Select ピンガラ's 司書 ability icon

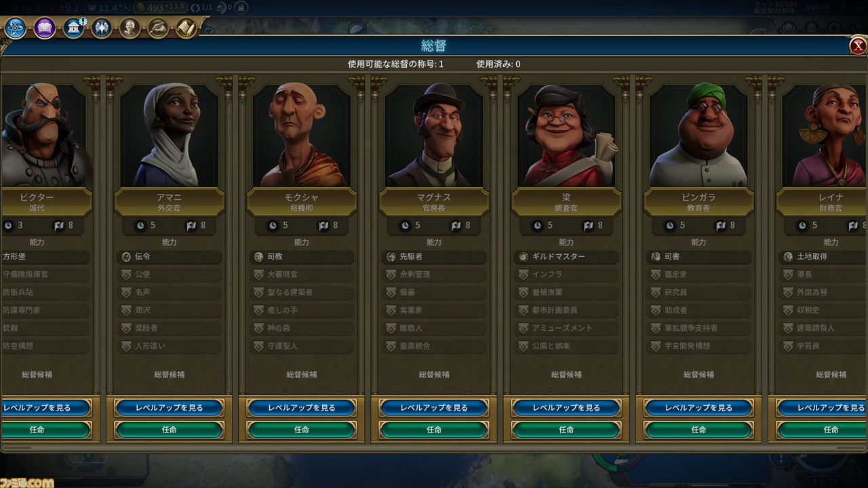point(656,257)
